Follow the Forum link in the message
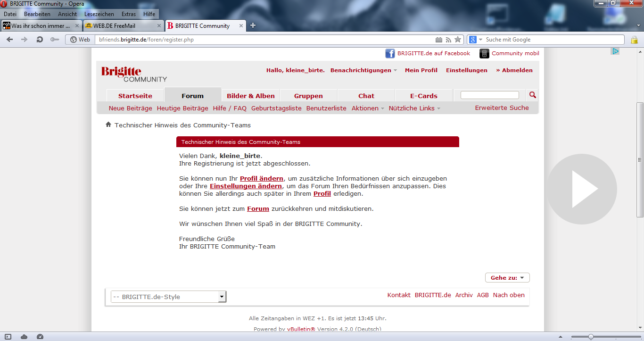 coord(258,208)
